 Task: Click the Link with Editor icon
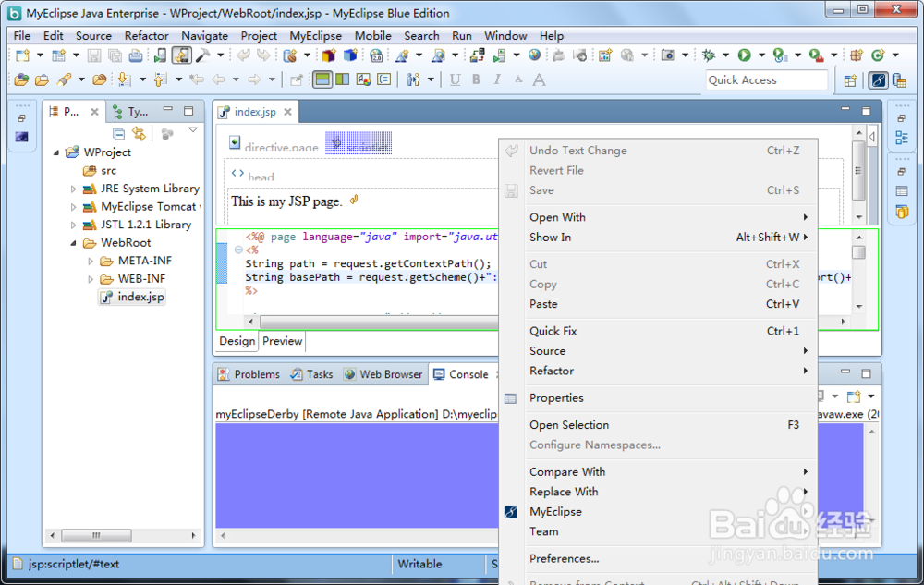pyautogui.click(x=139, y=134)
